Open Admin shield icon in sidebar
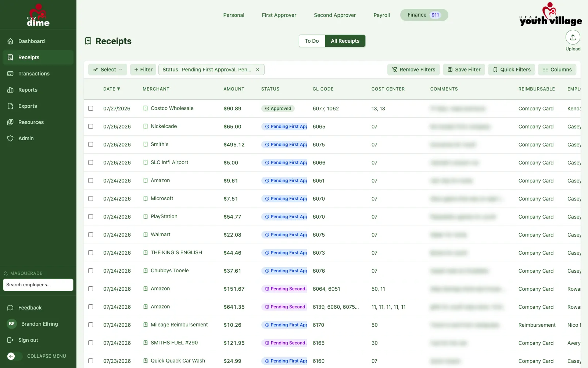588x368 pixels. pyautogui.click(x=10, y=138)
